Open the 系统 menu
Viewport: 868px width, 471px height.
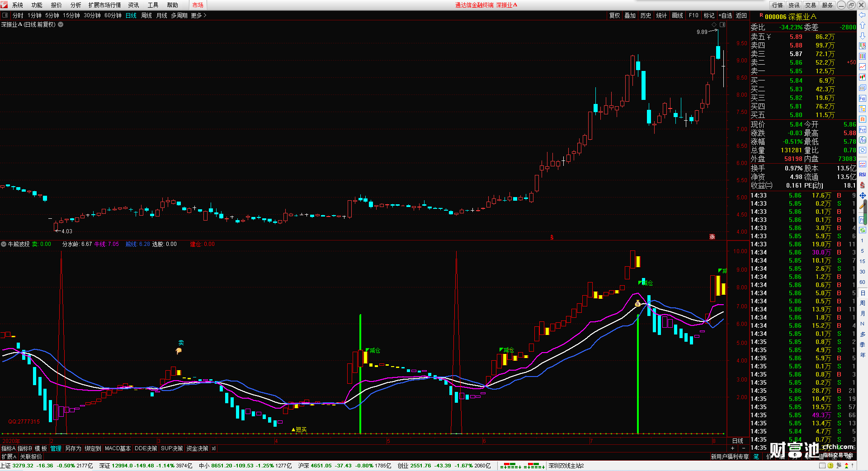(18, 5)
